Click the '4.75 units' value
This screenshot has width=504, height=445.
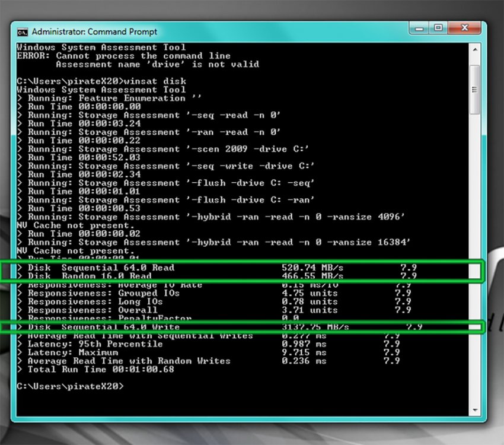point(310,293)
